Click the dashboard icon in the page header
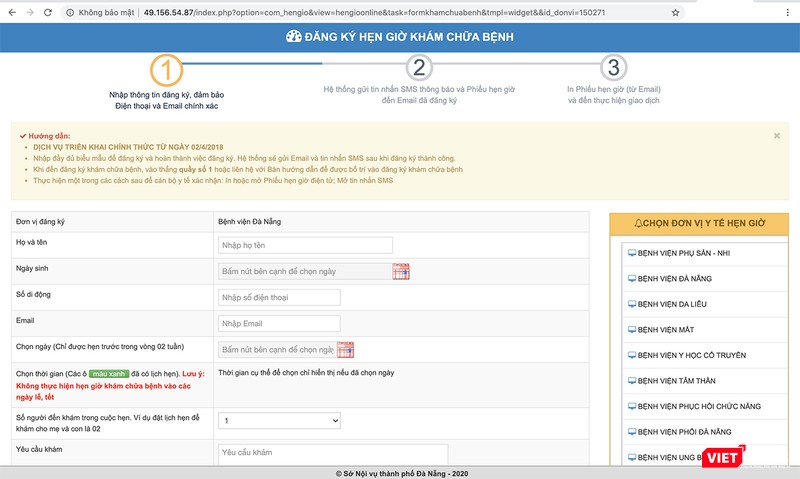800x479 pixels. point(293,36)
